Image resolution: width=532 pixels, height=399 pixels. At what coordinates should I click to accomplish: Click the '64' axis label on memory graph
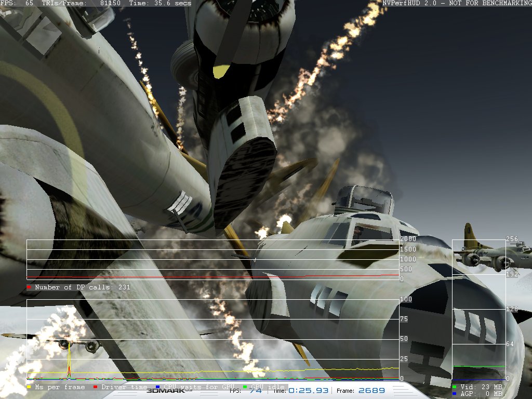510,344
